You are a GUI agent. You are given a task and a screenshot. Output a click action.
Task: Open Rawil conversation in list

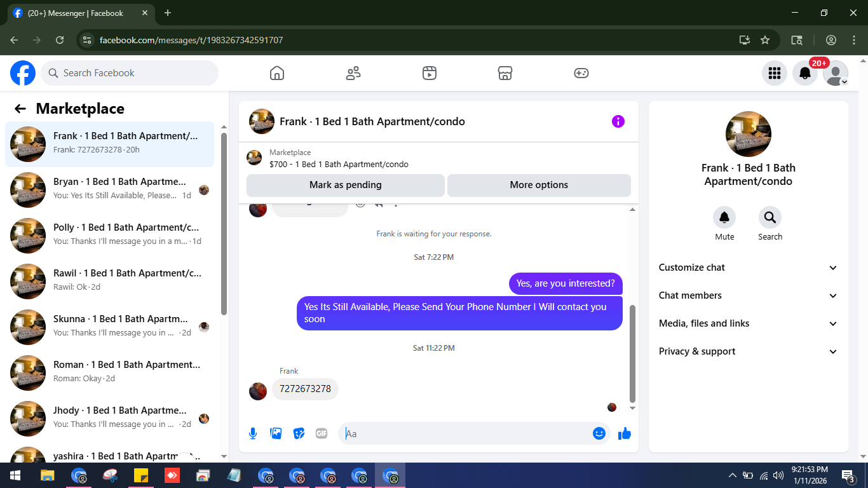click(110, 281)
